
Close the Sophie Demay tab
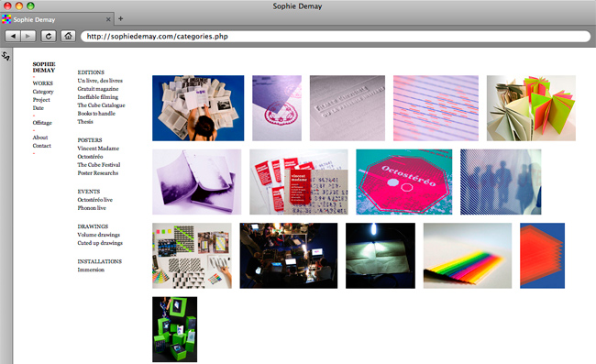click(x=108, y=19)
